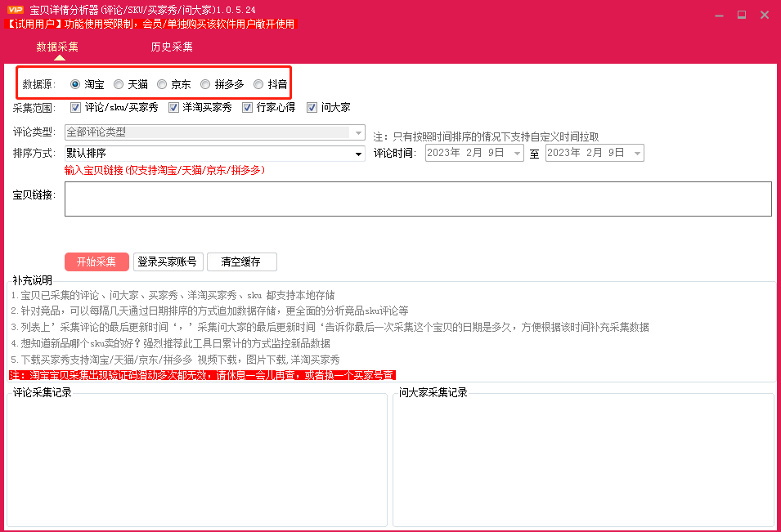Click the 开始采集 button
Screen dimensions: 781x532
pos(97,262)
